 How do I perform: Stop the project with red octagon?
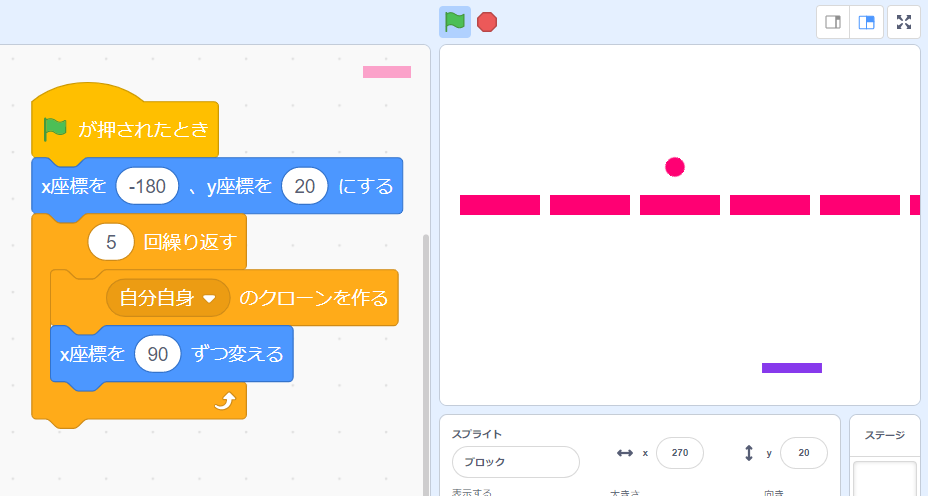point(486,22)
